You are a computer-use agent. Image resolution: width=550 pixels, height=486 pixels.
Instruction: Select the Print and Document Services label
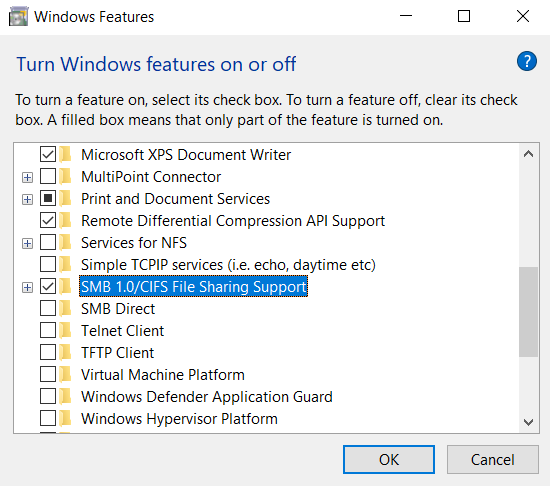pyautogui.click(x=175, y=199)
